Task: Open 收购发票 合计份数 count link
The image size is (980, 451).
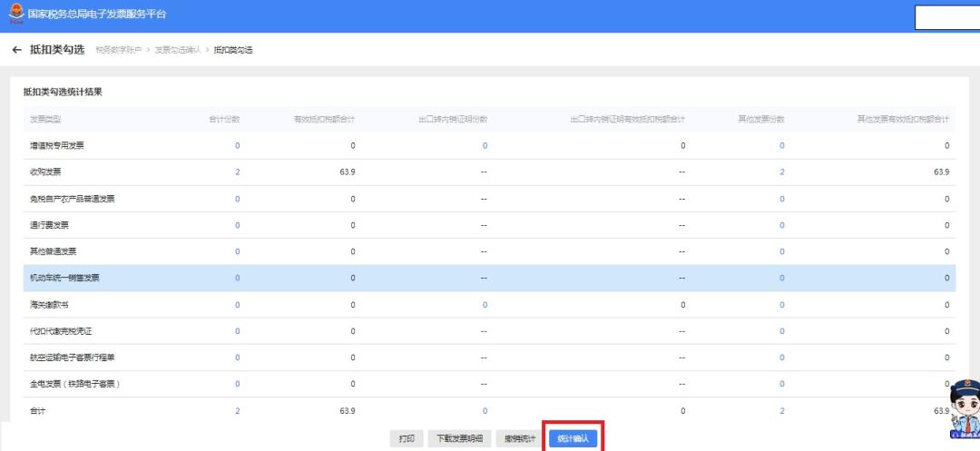Action: 238,172
